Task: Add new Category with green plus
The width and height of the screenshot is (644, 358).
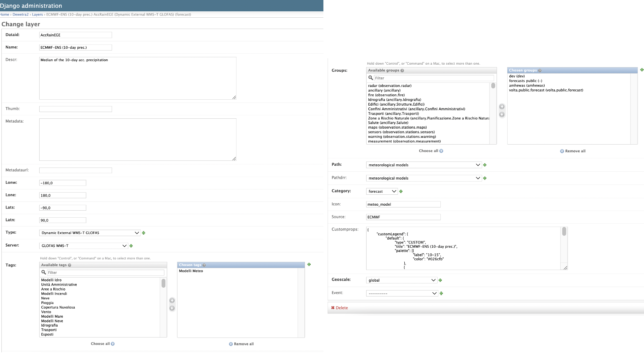Action: tap(401, 191)
